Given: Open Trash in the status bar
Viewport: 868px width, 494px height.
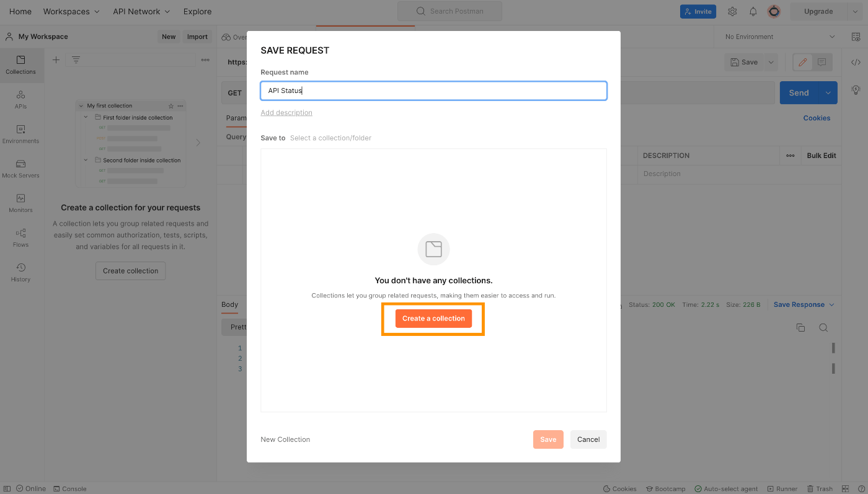Looking at the screenshot, I should pyautogui.click(x=820, y=488).
